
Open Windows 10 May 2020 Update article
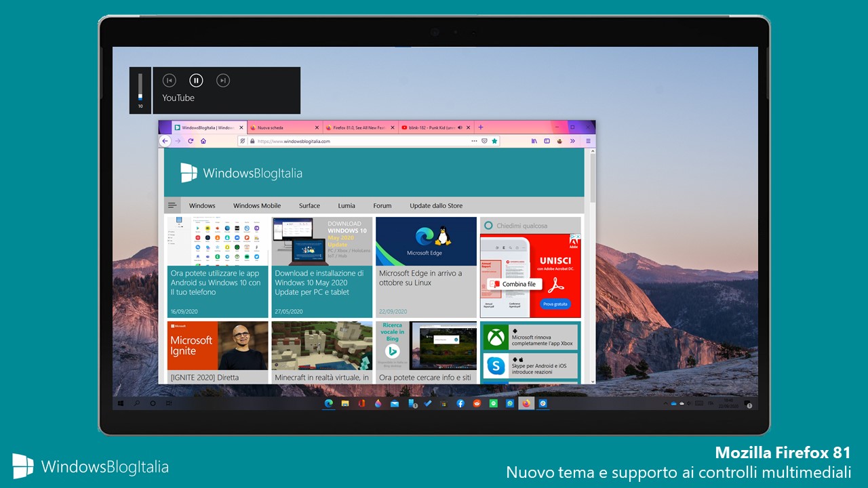click(x=322, y=267)
